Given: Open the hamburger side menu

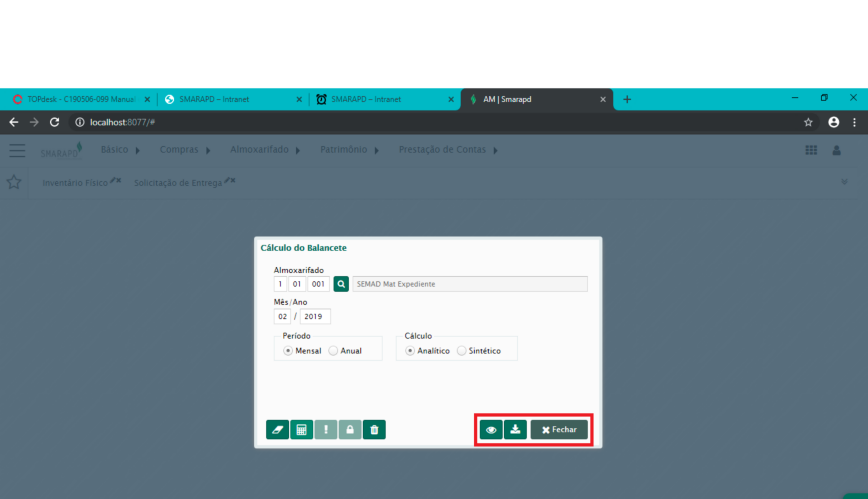Looking at the screenshot, I should click(17, 150).
